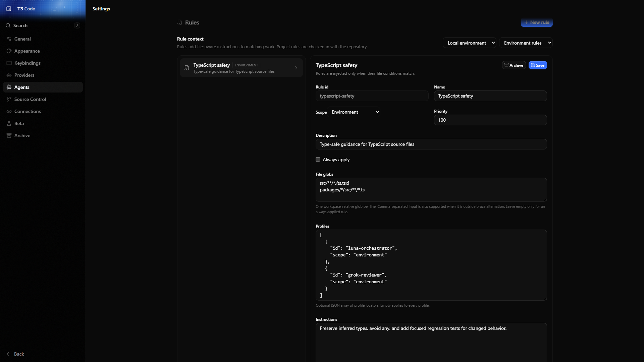The width and height of the screenshot is (644, 362).
Task: Focus the Name input field
Action: 490,96
